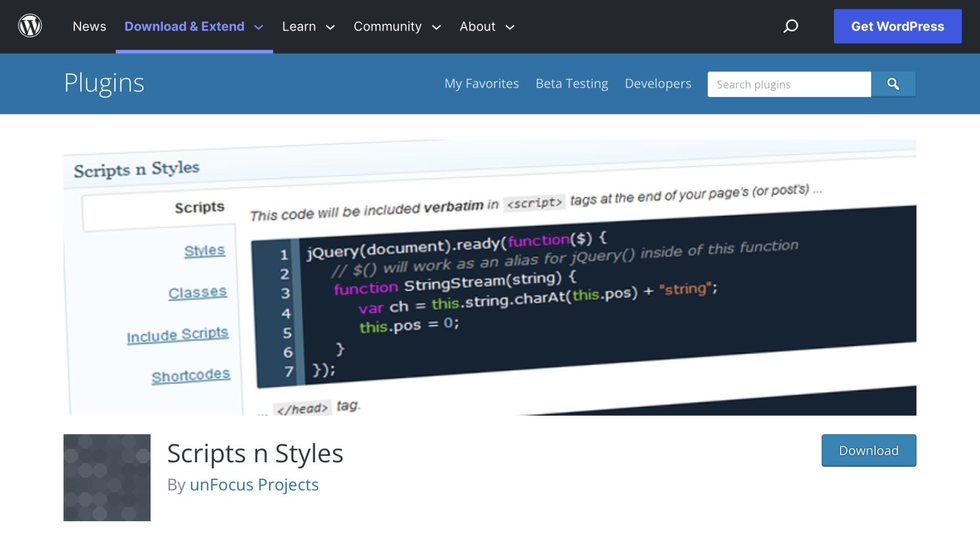Expand the Learn menu chevron
Screen dimensions: 980x533
pyautogui.click(x=330, y=27)
